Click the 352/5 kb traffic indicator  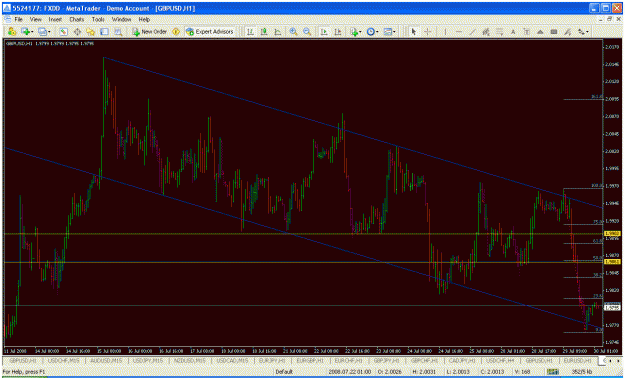[x=582, y=372]
